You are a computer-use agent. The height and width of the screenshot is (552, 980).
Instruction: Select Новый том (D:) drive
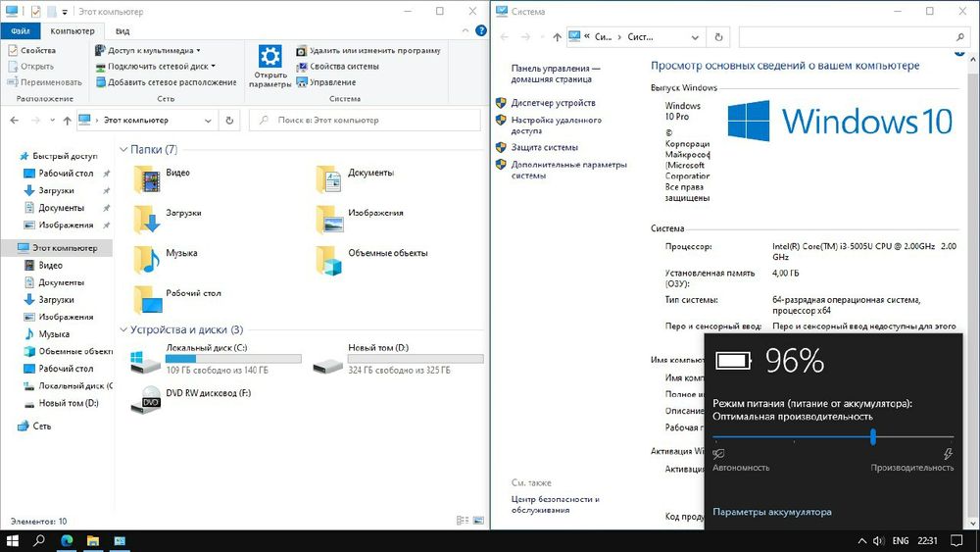click(398, 359)
